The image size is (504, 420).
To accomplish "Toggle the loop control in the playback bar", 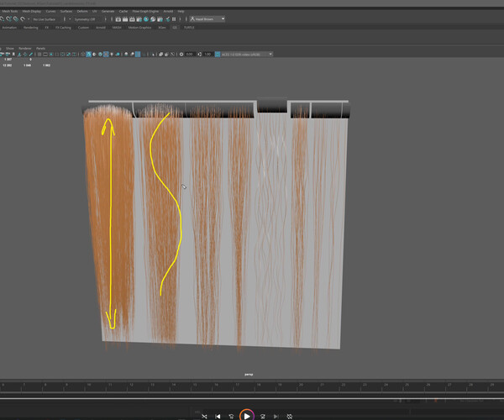I will [289, 415].
